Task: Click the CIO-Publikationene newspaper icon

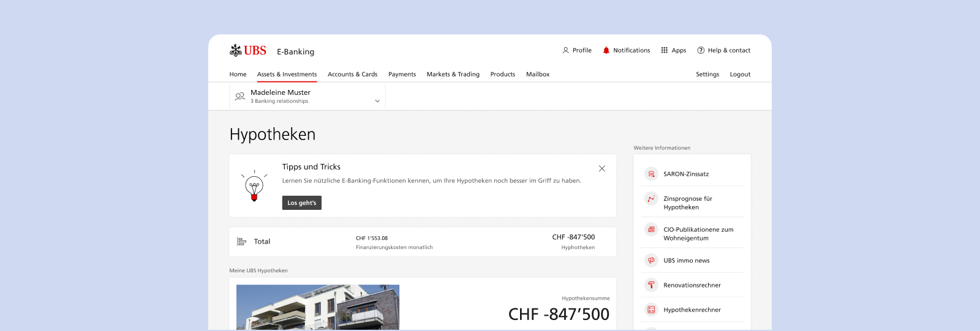Action: (x=651, y=229)
